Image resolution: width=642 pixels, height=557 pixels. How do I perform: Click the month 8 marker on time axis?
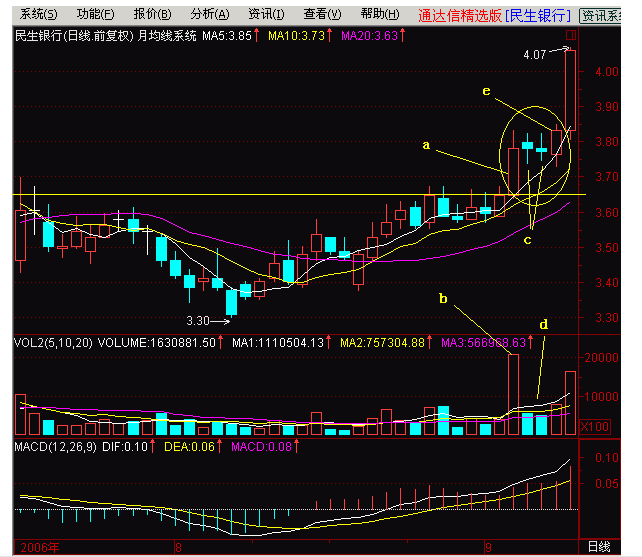(178, 547)
